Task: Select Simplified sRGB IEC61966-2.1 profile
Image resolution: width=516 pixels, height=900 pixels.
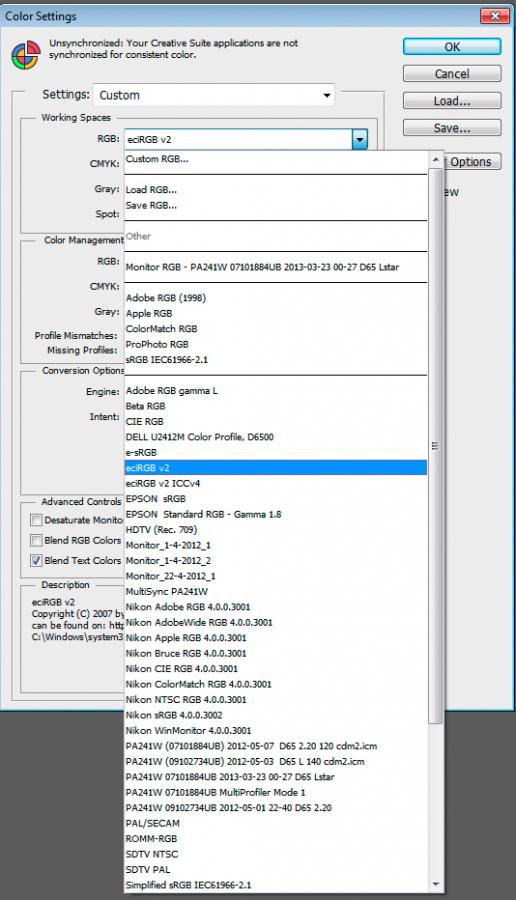Action: point(276,885)
